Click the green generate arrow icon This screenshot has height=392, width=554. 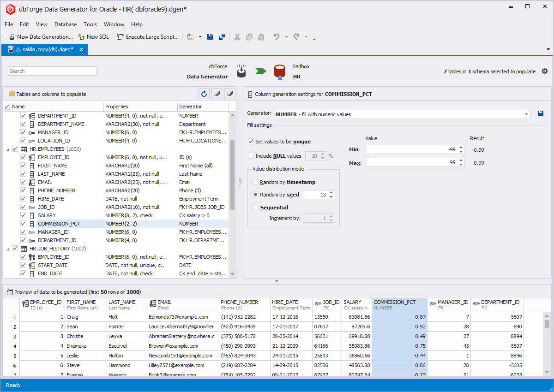coord(261,71)
